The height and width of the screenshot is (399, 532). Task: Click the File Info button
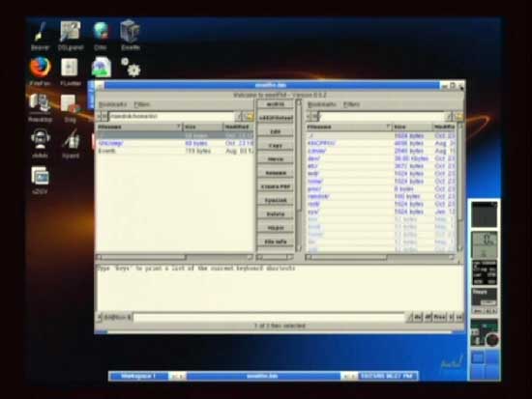276,242
